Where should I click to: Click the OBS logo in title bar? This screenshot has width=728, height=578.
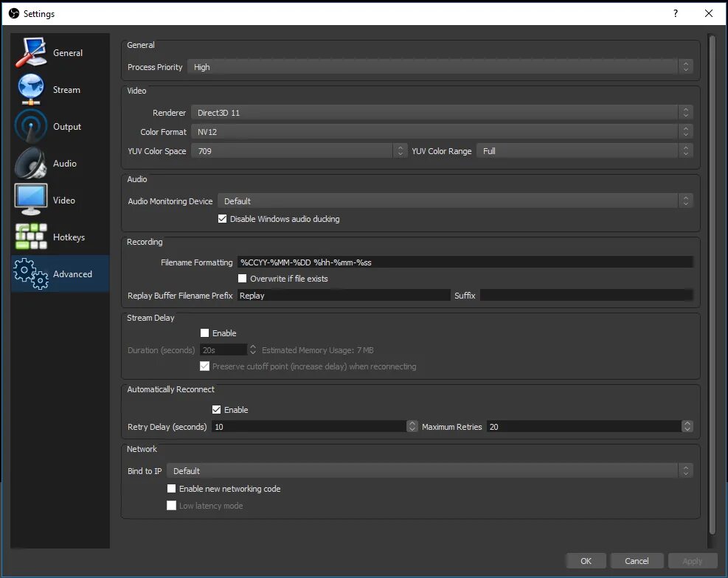[x=14, y=13]
